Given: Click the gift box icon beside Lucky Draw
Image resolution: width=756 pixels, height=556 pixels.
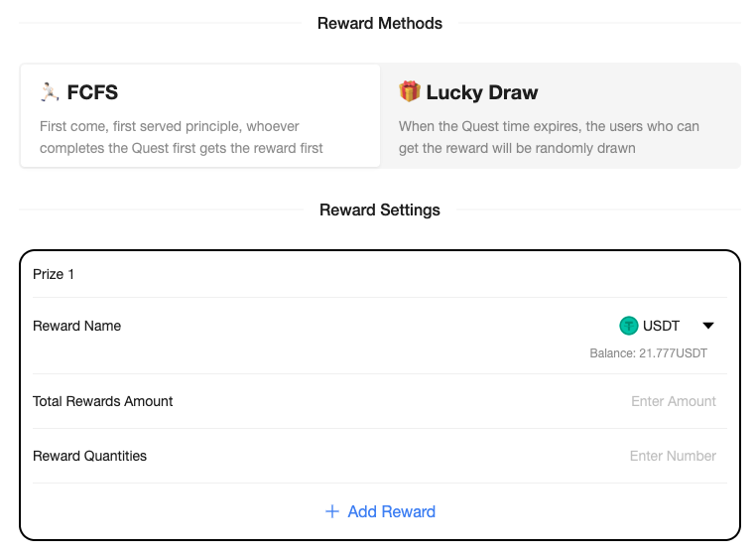Looking at the screenshot, I should [x=410, y=92].
